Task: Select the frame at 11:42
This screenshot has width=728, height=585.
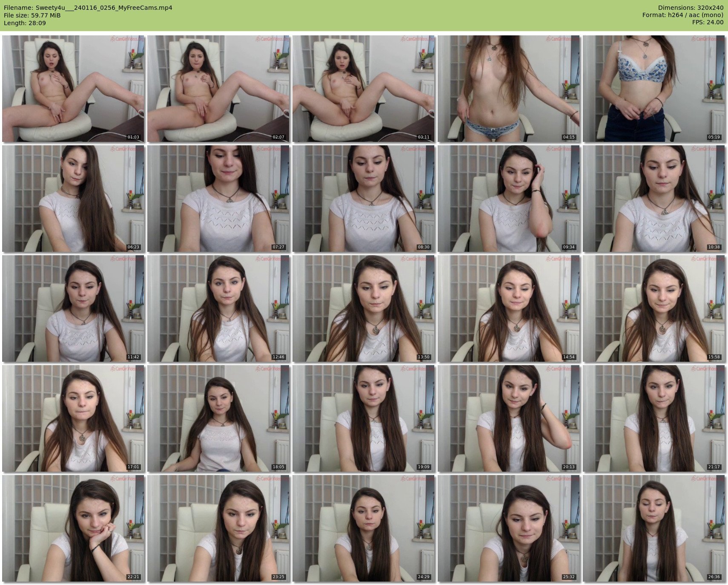Action: coord(73,308)
